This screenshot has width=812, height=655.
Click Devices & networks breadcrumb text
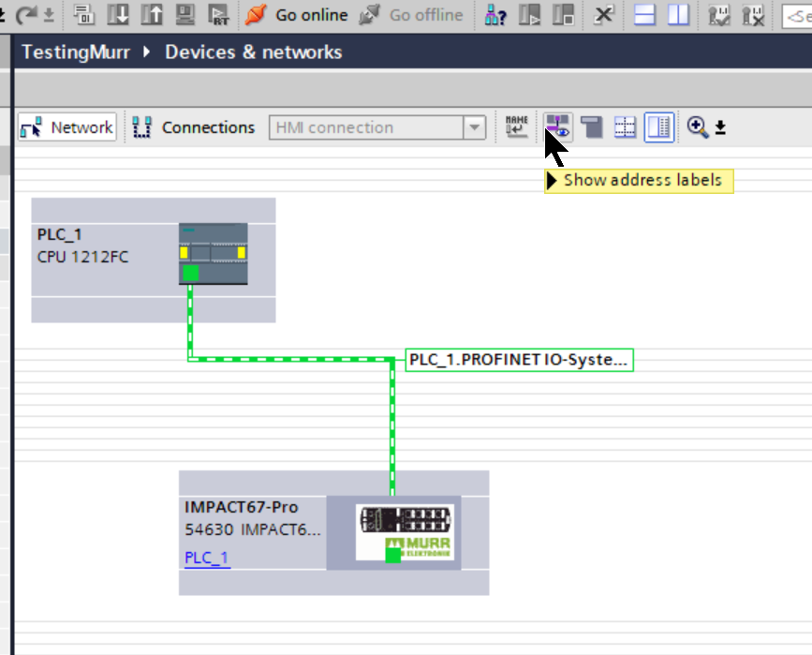(x=254, y=52)
